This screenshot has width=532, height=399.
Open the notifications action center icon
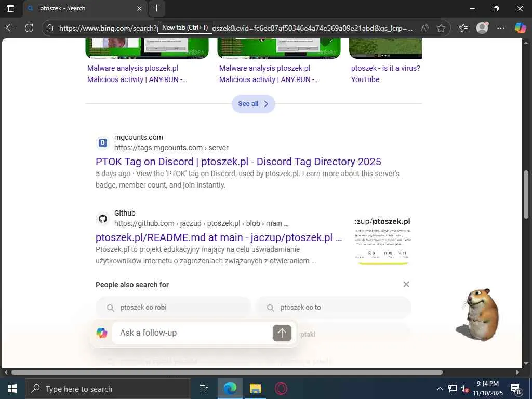515,389
